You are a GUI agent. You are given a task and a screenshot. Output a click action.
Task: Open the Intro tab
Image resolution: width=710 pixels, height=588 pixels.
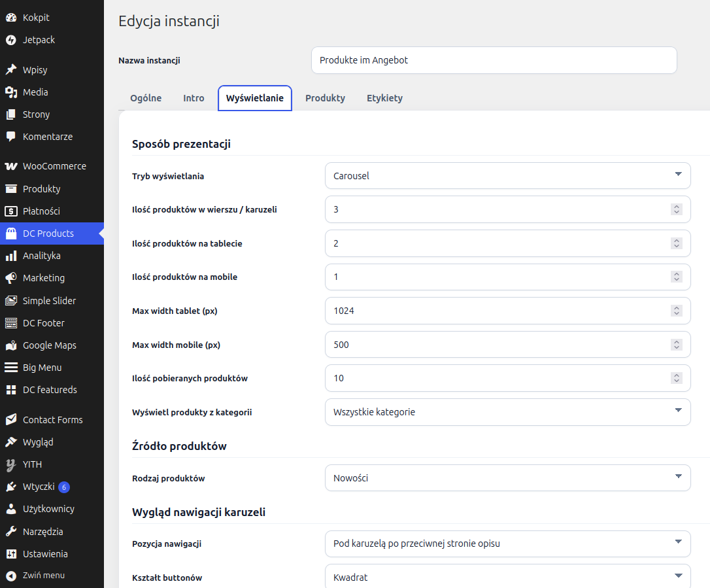coord(194,98)
